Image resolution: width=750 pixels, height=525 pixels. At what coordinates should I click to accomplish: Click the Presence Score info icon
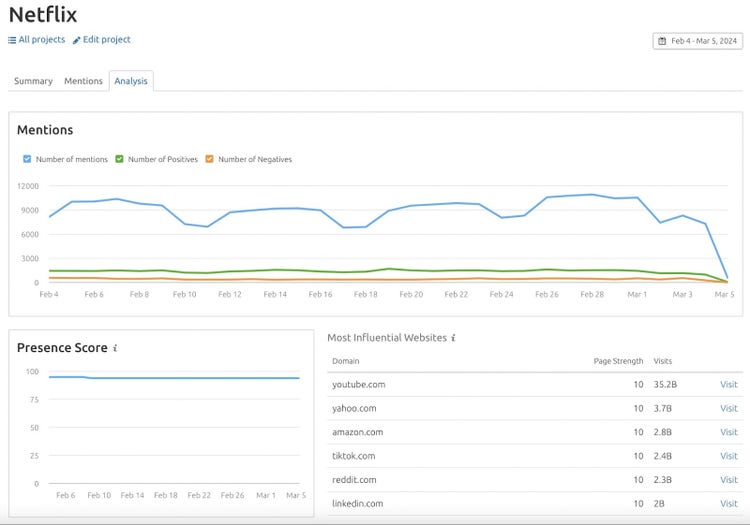coord(115,348)
